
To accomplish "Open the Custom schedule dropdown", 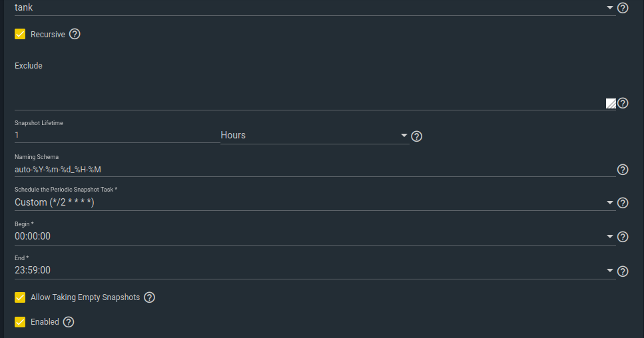I will [x=315, y=203].
